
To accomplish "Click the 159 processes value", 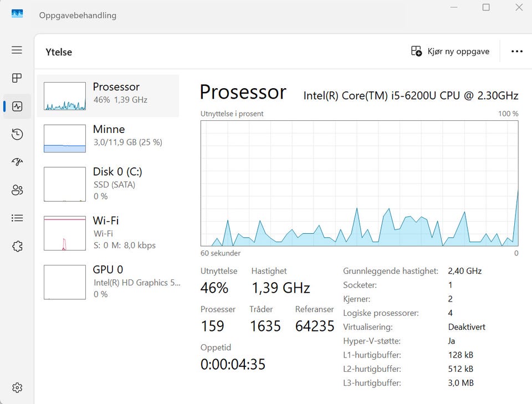I will (212, 326).
